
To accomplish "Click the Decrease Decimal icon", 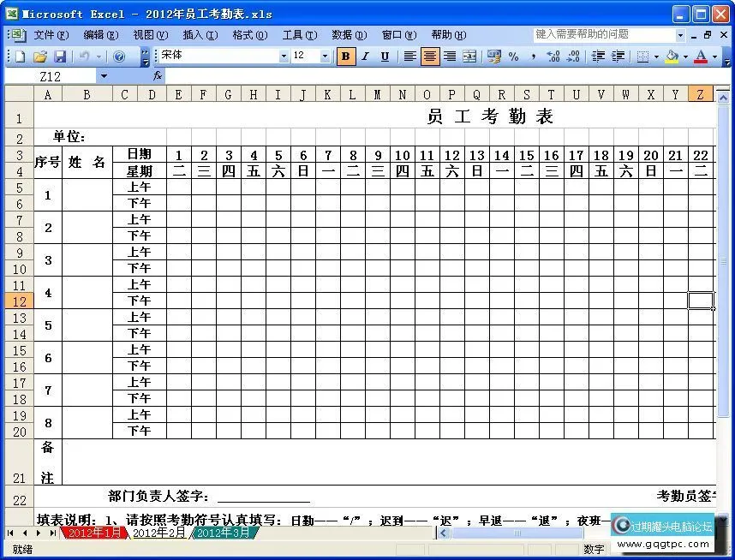I will point(575,56).
